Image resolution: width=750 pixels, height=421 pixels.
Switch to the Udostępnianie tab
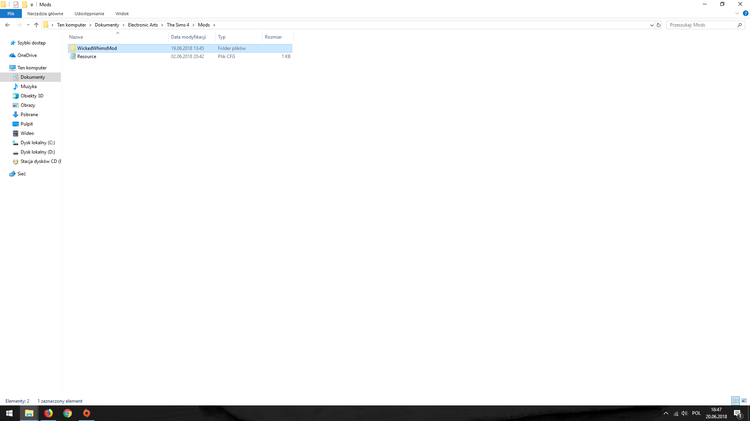(x=89, y=13)
